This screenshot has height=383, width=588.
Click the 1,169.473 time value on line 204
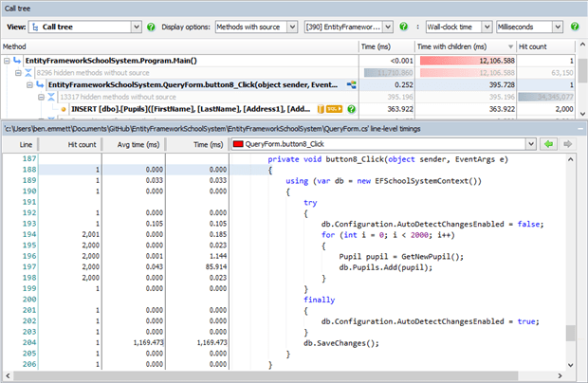211,342
